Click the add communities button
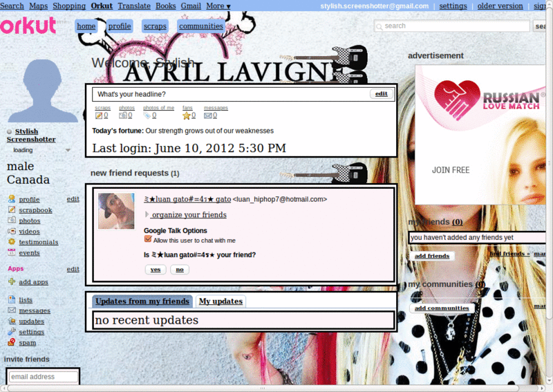 pos(442,308)
